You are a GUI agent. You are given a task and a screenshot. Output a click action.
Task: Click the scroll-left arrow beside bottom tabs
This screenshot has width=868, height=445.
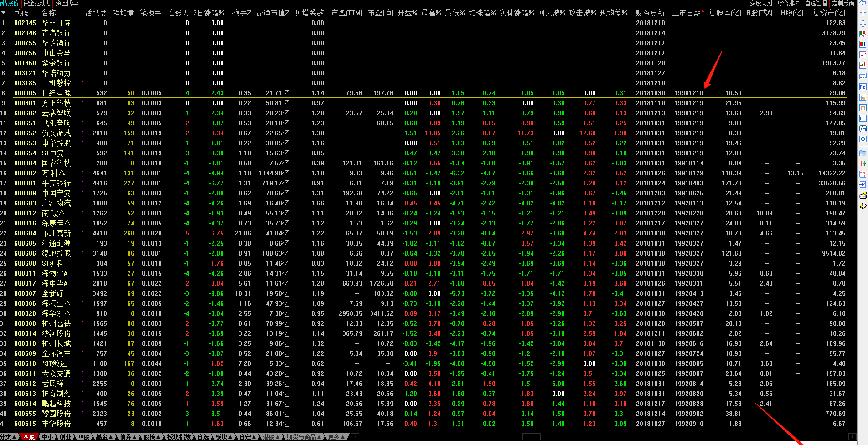pyautogui.click(x=356, y=437)
